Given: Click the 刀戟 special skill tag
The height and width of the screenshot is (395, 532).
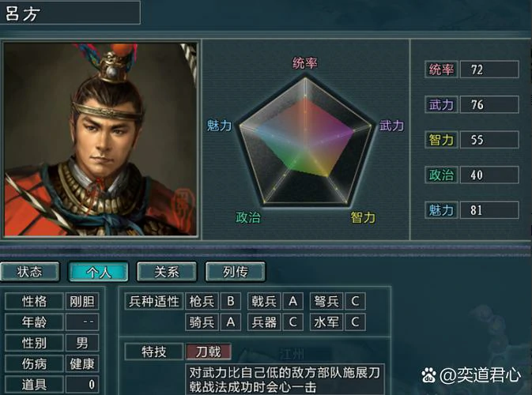Looking at the screenshot, I should pyautogui.click(x=209, y=352).
